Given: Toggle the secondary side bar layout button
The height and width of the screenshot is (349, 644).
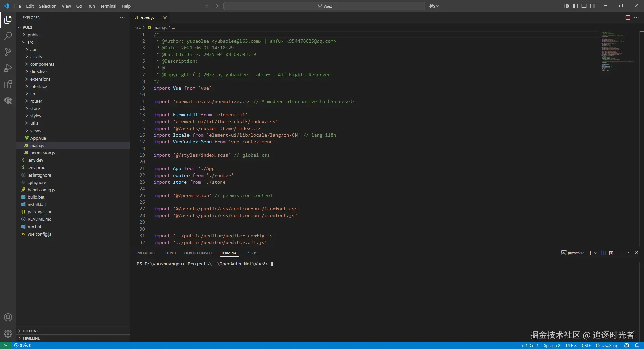Looking at the screenshot, I should (593, 6).
